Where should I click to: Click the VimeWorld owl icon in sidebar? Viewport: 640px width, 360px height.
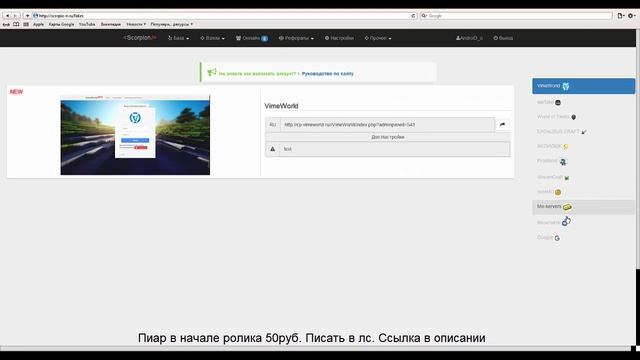(x=566, y=86)
